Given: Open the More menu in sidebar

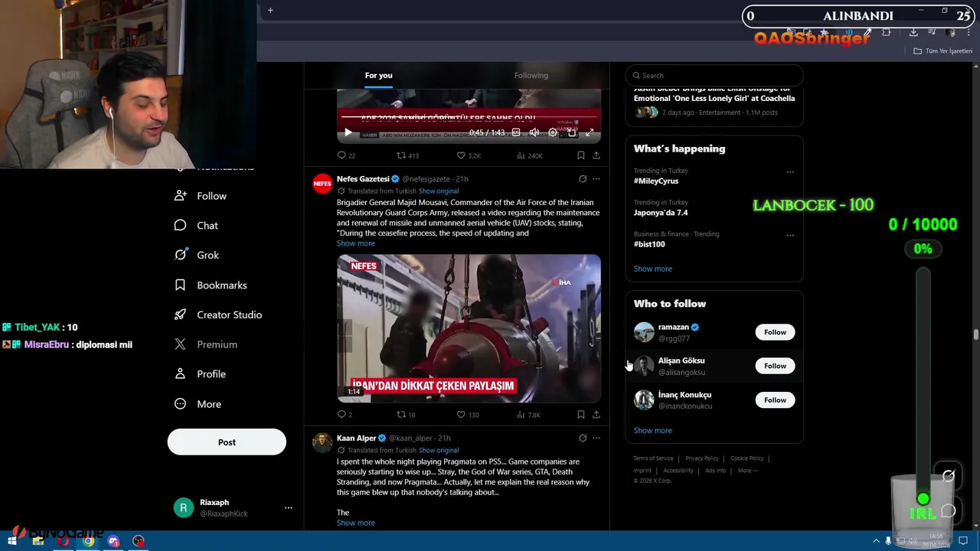Looking at the screenshot, I should (x=198, y=404).
